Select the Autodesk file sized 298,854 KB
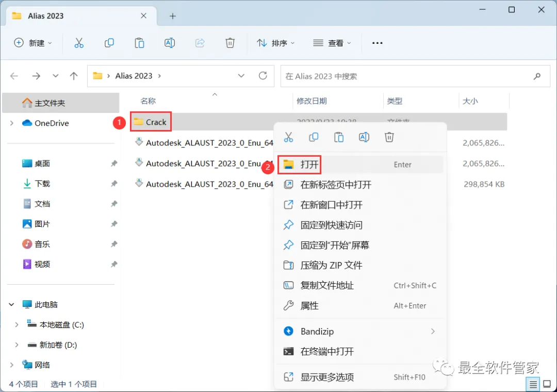 pos(209,184)
